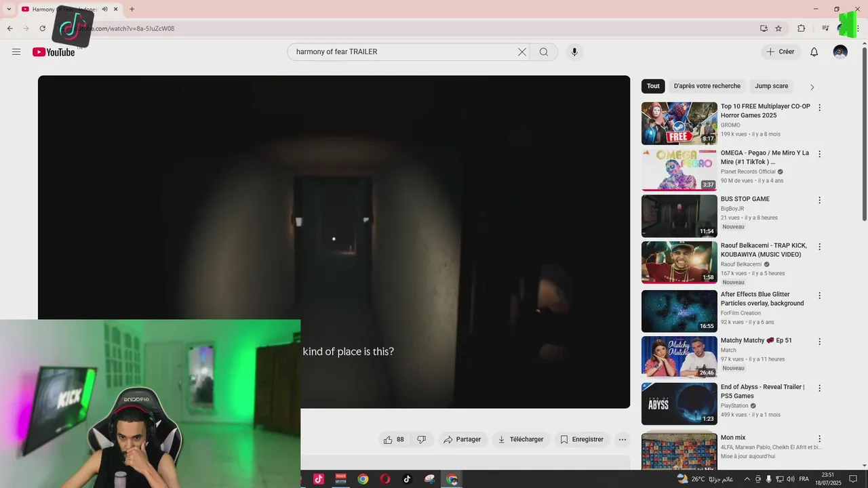
Task: Save the video with Enregistrer
Action: click(582, 440)
